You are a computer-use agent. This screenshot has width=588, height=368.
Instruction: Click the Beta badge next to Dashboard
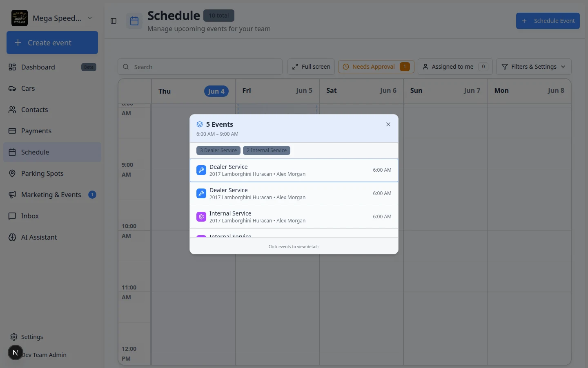89,67
